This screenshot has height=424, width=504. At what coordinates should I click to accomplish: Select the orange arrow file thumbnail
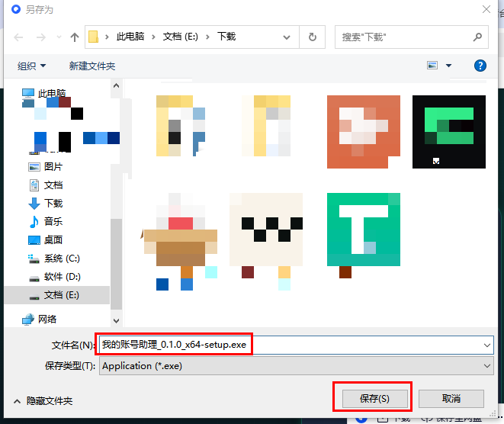coord(364,132)
